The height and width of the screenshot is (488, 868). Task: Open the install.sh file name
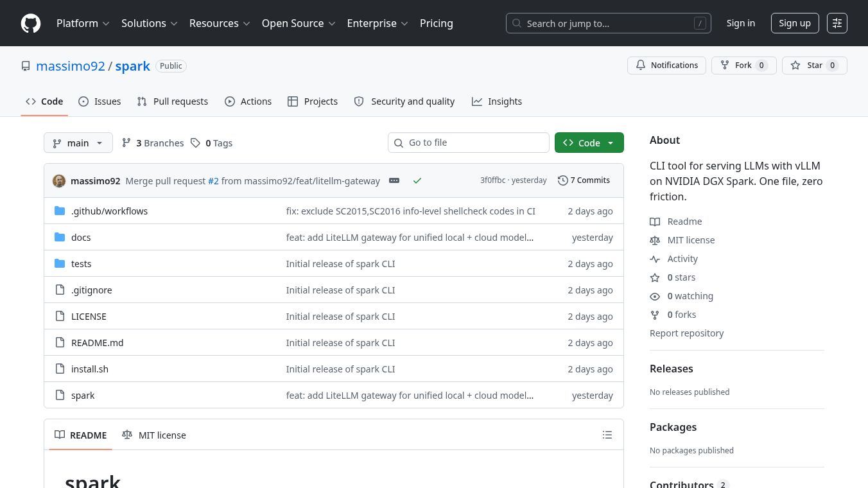90,369
